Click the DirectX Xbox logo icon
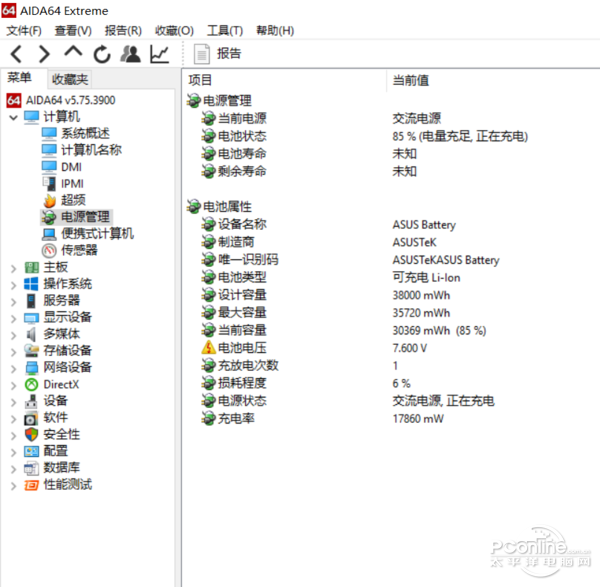The height and width of the screenshot is (587, 600). click(31, 385)
